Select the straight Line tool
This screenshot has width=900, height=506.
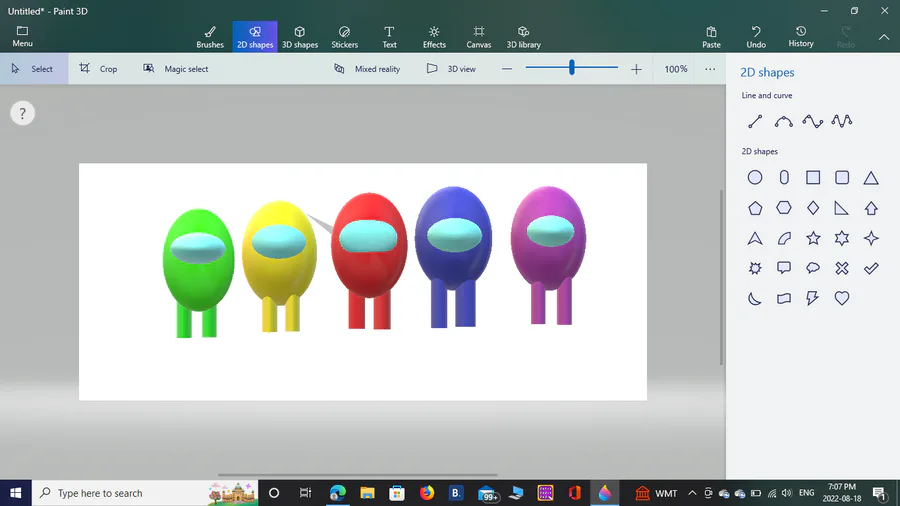755,121
